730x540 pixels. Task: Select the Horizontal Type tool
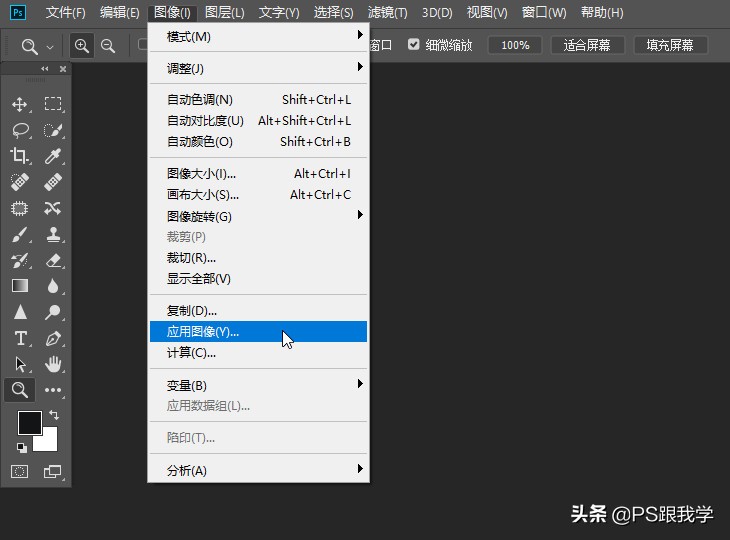[20, 338]
